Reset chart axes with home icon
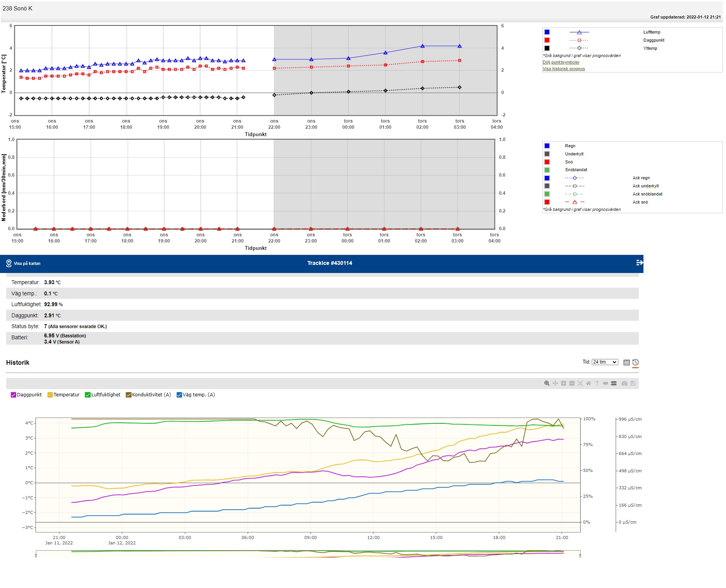The height and width of the screenshot is (588, 726). tap(588, 383)
